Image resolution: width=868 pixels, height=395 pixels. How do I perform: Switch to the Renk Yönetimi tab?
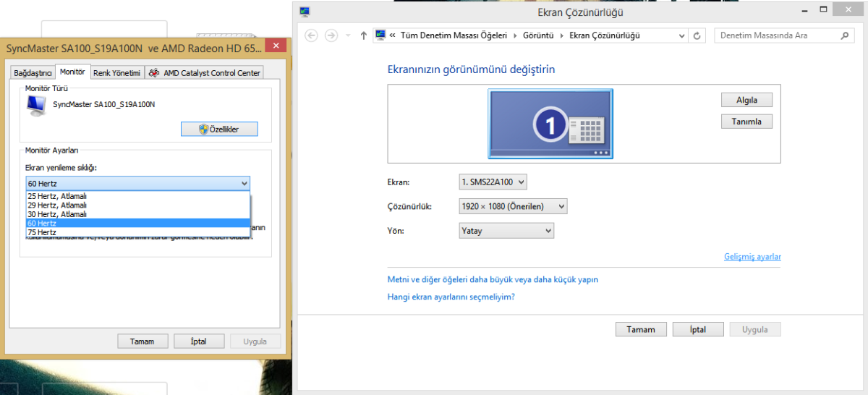tap(116, 73)
